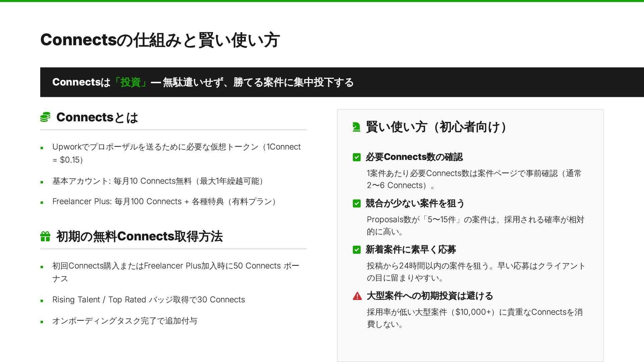Toggle the checkbox next to 必要Connects数の確認

click(x=357, y=157)
